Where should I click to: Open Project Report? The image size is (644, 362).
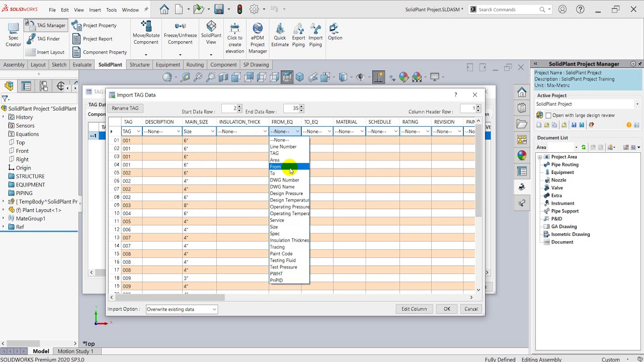tap(93, 39)
